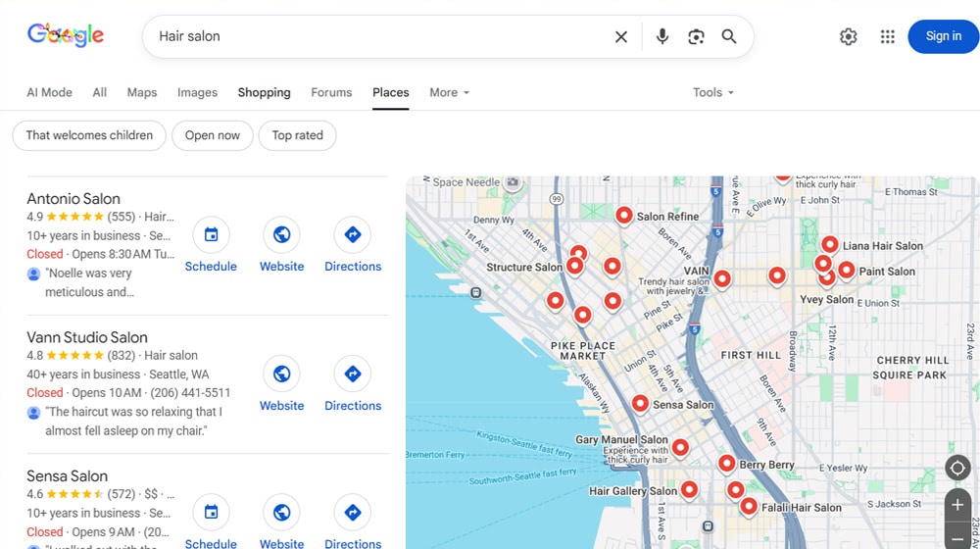Zoom in the map with plus button
The width and height of the screenshot is (980, 549).
(x=956, y=505)
